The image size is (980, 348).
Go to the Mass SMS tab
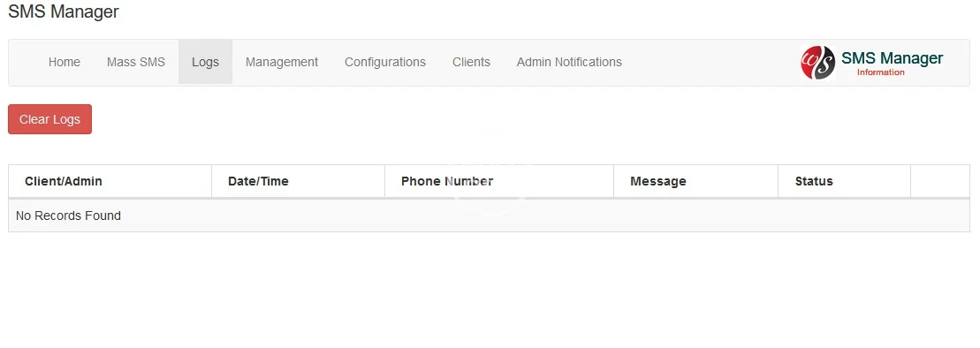135,62
